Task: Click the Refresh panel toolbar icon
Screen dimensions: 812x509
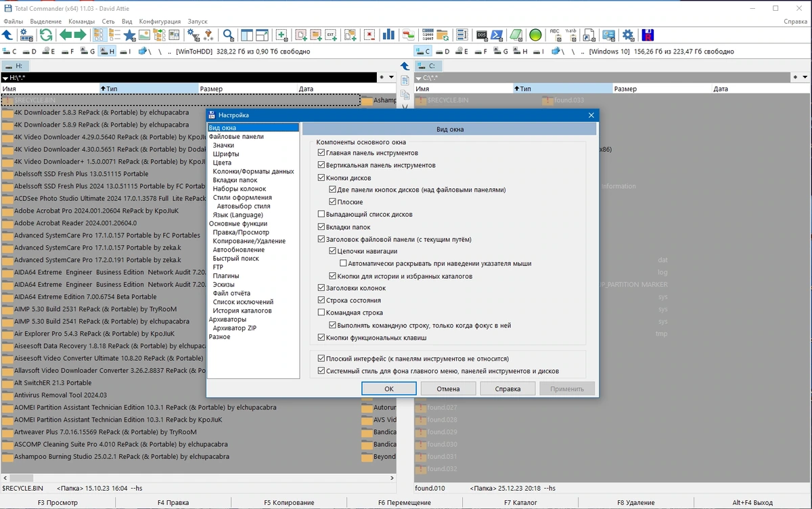Action: click(x=45, y=35)
